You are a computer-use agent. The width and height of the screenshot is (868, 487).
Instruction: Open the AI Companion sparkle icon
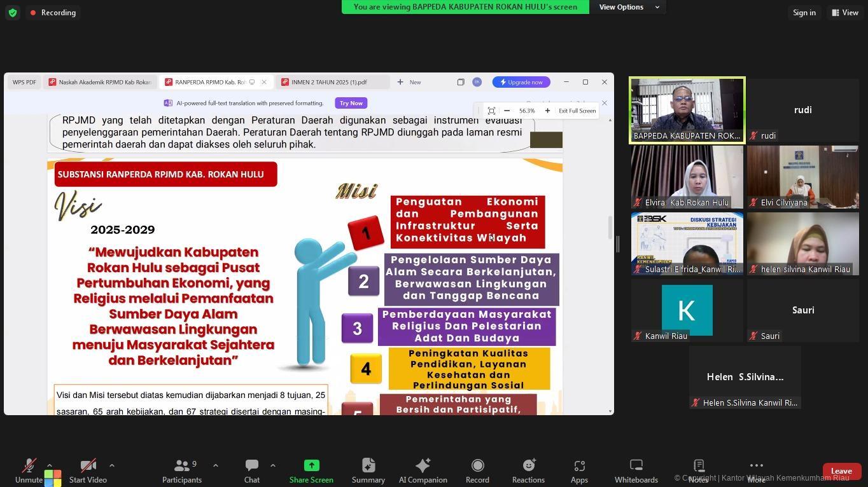coord(423,466)
